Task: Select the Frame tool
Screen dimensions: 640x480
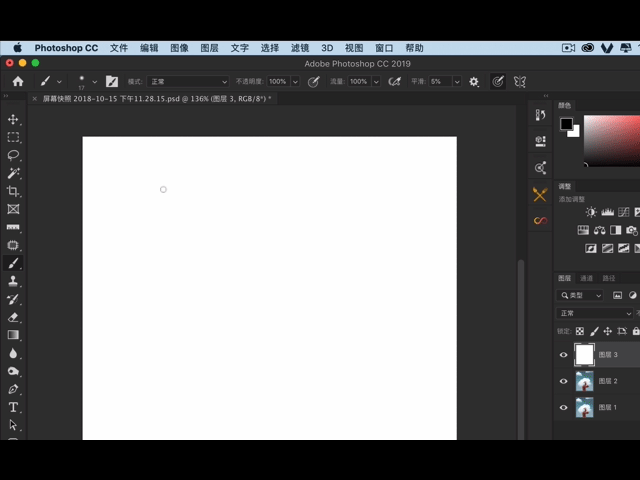Action: click(x=13, y=209)
